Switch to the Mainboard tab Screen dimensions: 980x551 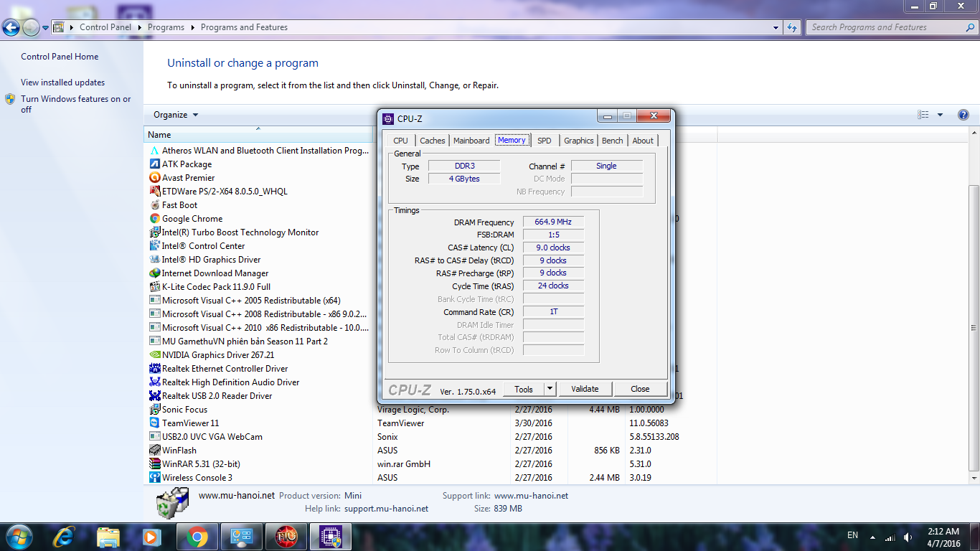(x=471, y=141)
